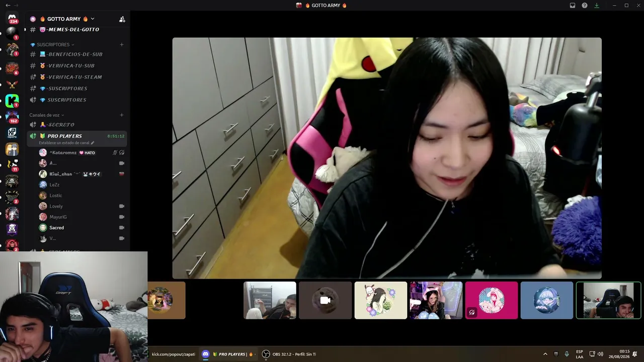Create voice channel with Canales de voz plus

point(122,115)
